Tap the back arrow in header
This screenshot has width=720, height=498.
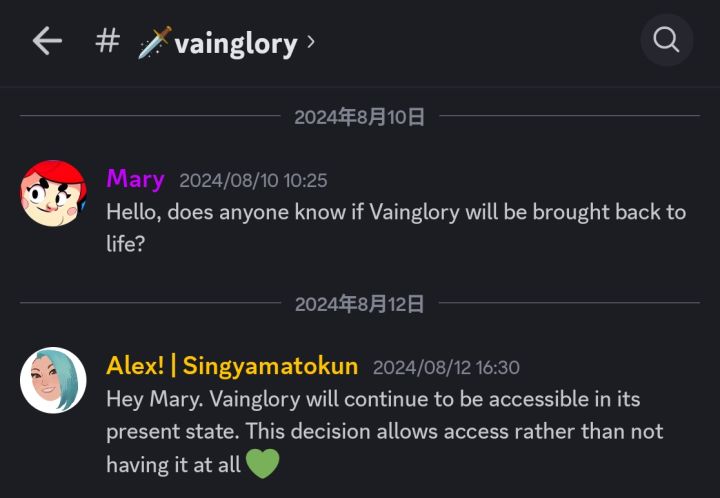(x=47, y=41)
